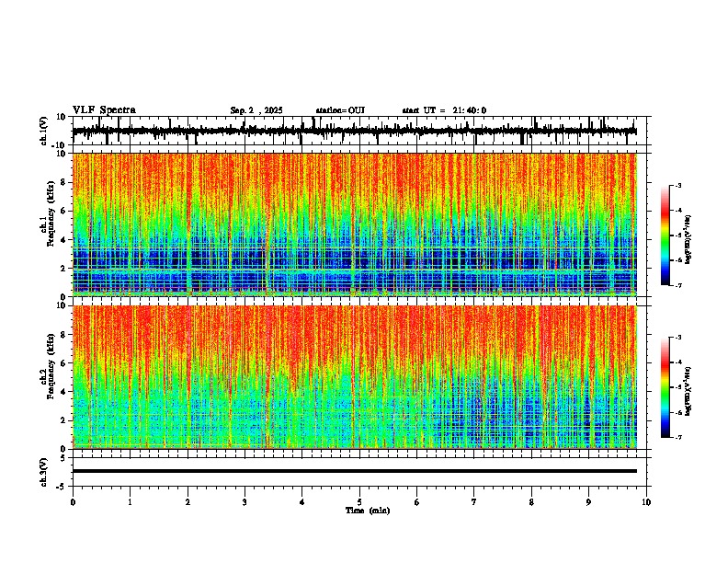Click the "-3" label on ch.1 color scale
The width and height of the screenshot is (728, 563).
pyautogui.click(x=677, y=186)
